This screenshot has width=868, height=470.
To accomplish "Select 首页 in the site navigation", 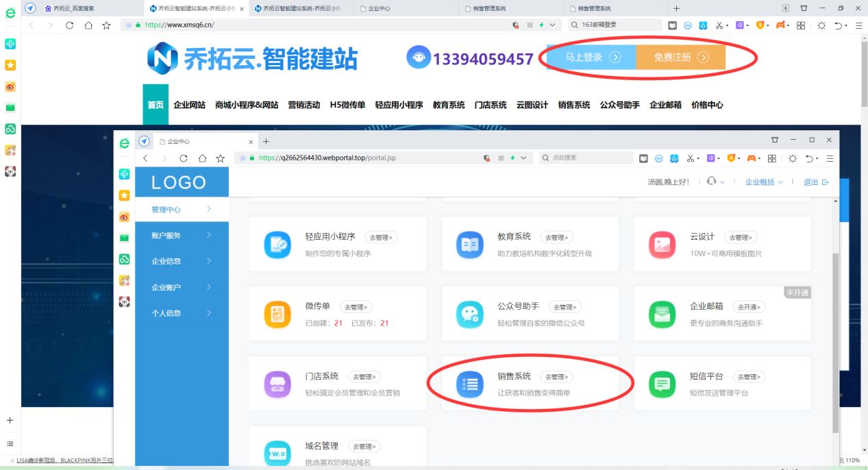I will pos(156,105).
